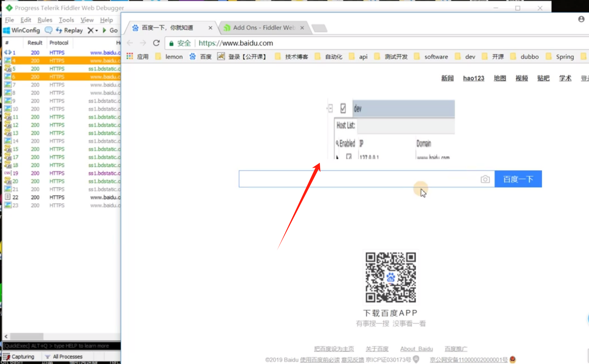Viewport: 589px width, 364px height.
Task: Open the browser profile account icon
Action: click(x=581, y=19)
